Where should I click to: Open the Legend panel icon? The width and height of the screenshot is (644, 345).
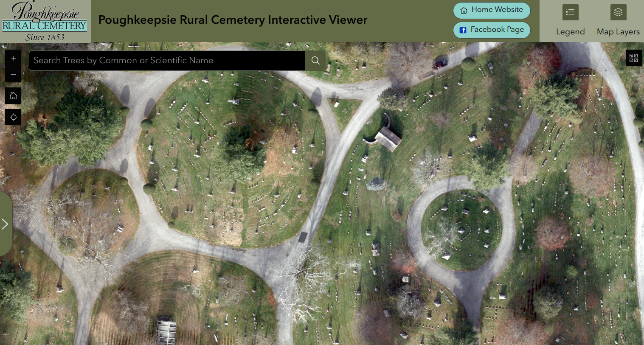[570, 12]
